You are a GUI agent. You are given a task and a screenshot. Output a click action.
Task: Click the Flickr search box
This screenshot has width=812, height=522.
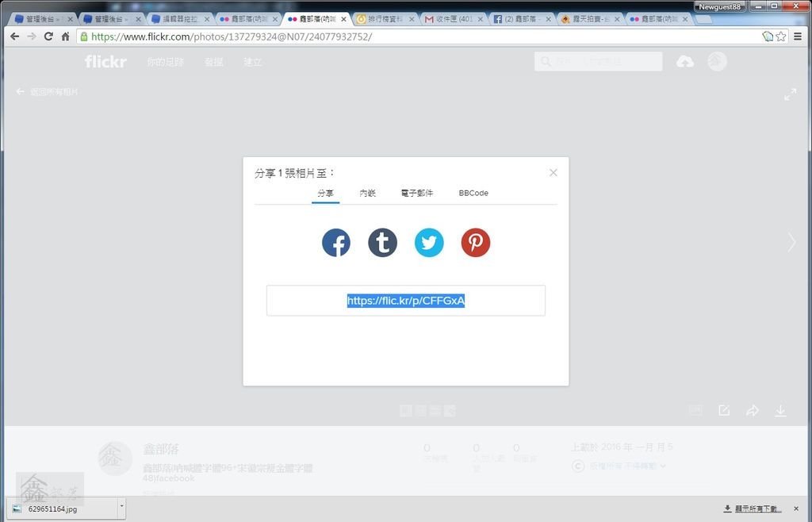[x=598, y=62]
